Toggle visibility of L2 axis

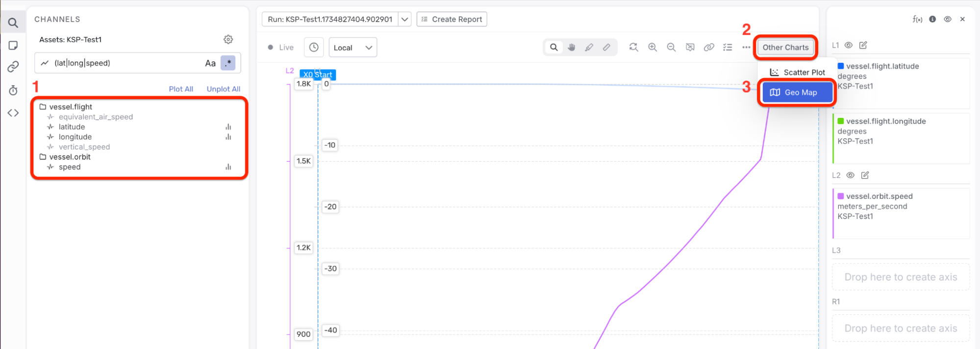(851, 175)
